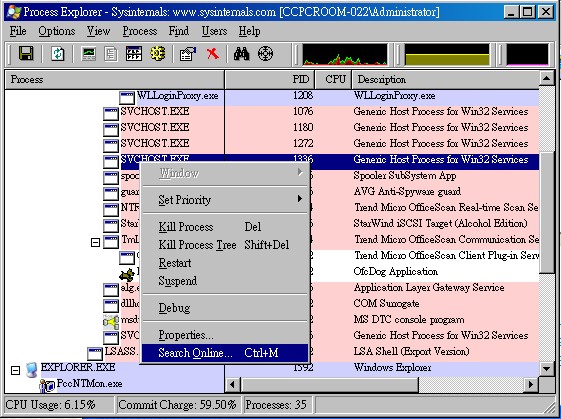Click the vertical scrollbar down arrow

547,368
